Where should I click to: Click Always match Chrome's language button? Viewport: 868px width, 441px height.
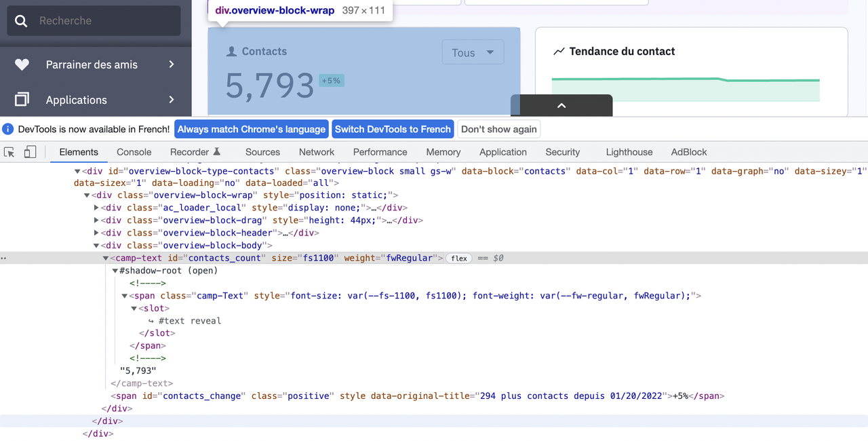[x=252, y=129]
